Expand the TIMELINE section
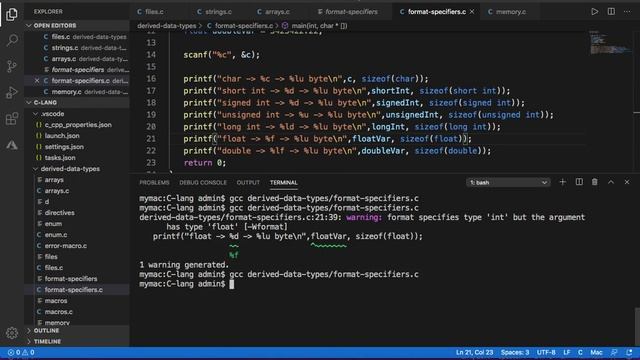 coord(77,341)
